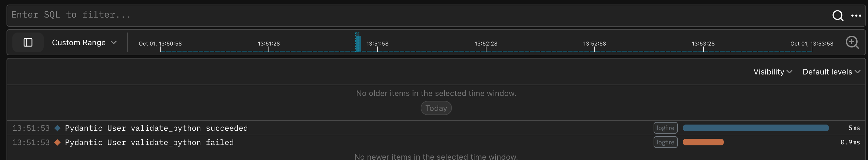The width and height of the screenshot is (868, 160).
Task: Click the search magnifier icon
Action: [x=838, y=16]
